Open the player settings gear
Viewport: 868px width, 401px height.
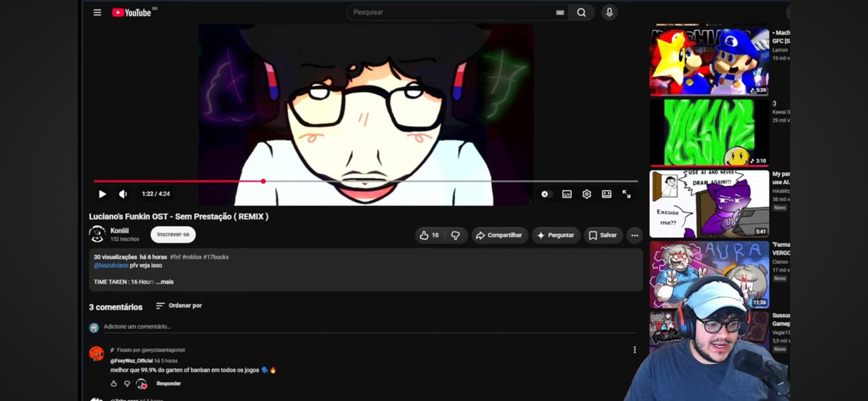click(x=587, y=194)
